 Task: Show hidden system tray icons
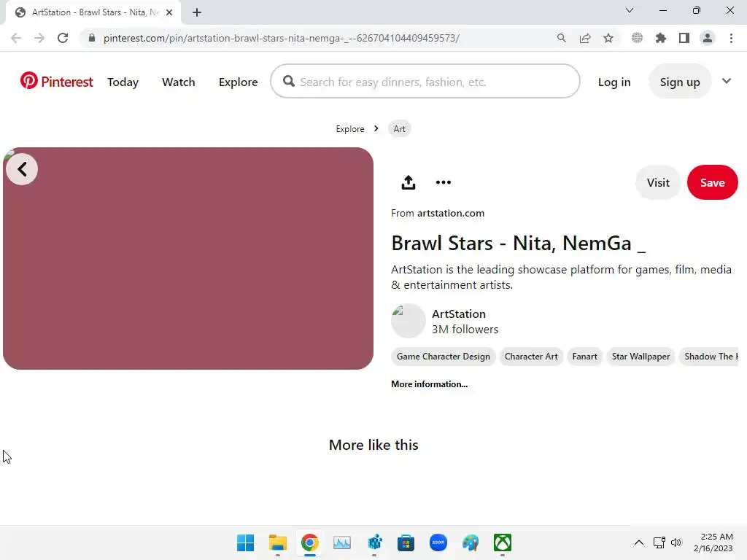[x=639, y=542]
